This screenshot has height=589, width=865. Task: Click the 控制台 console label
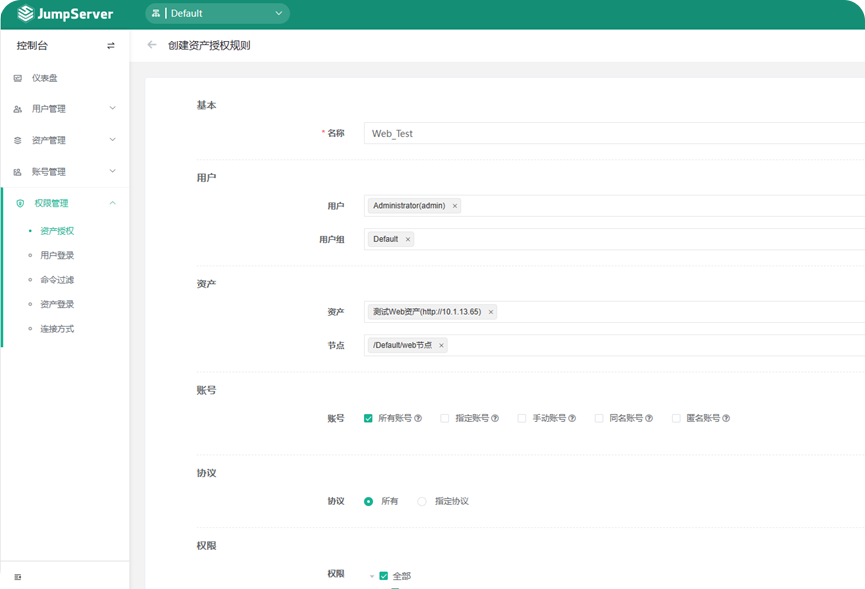coord(32,46)
